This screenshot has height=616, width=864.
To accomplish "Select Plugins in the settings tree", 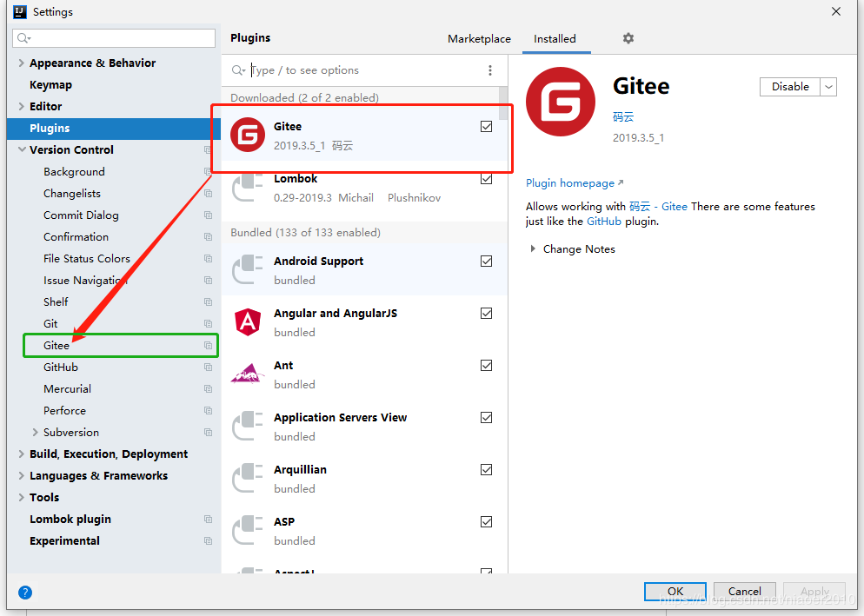I will [114, 129].
